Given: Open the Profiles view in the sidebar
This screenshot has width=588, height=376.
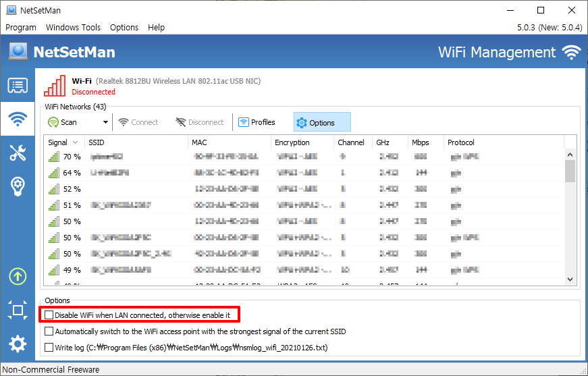Looking at the screenshot, I should click(x=18, y=86).
